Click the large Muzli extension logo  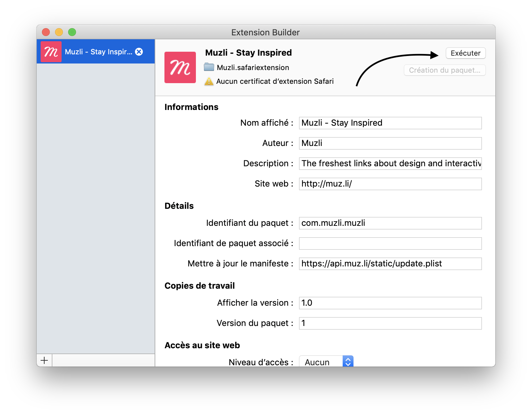[x=180, y=67]
